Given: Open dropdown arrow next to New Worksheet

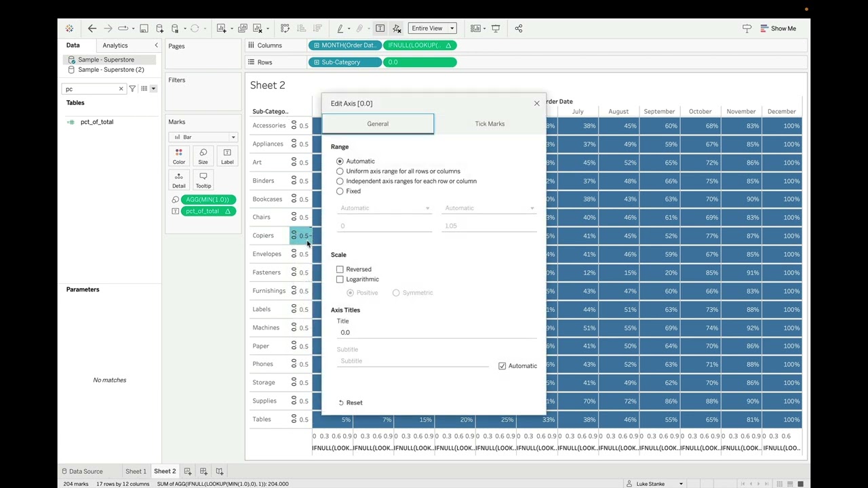Looking at the screenshot, I should tap(231, 29).
